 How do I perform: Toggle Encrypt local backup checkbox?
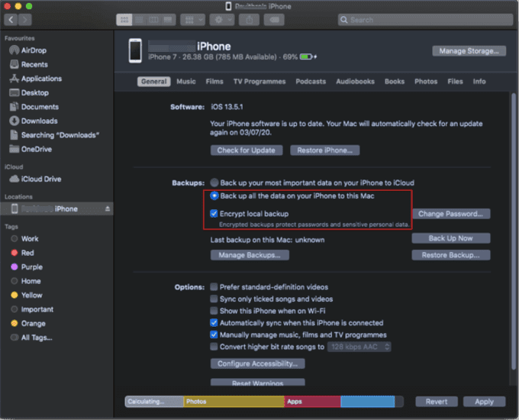[214, 214]
